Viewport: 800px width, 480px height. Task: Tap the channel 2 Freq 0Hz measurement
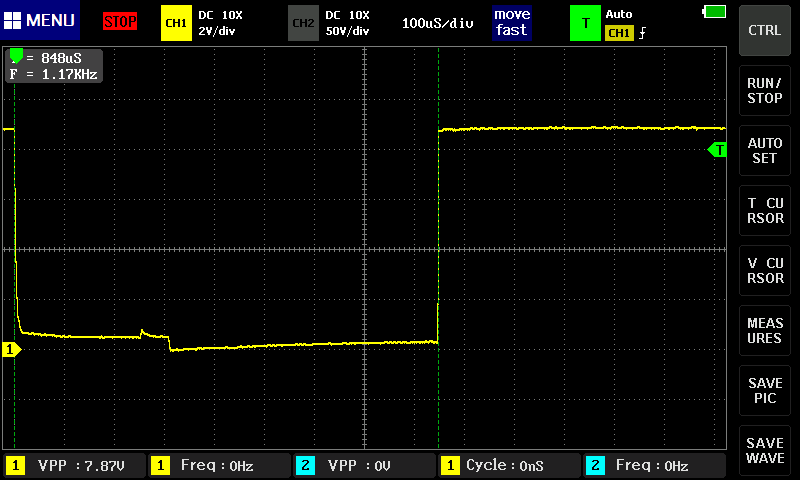coord(655,465)
